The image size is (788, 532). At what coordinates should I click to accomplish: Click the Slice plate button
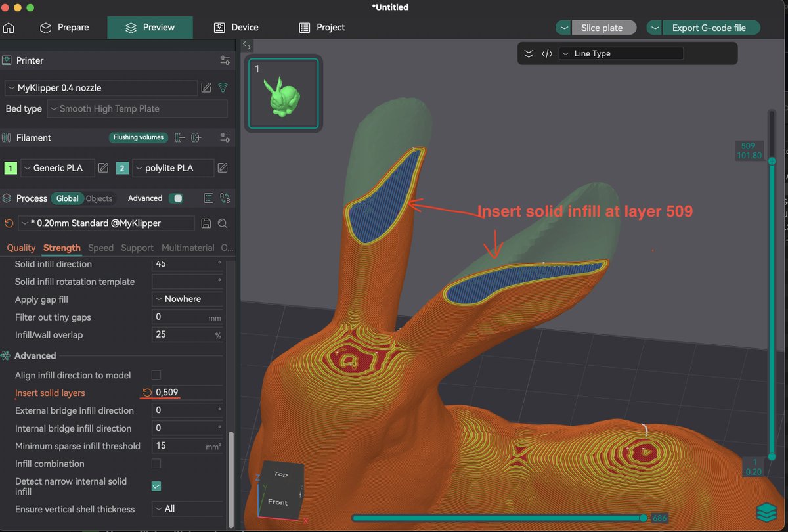pyautogui.click(x=603, y=28)
